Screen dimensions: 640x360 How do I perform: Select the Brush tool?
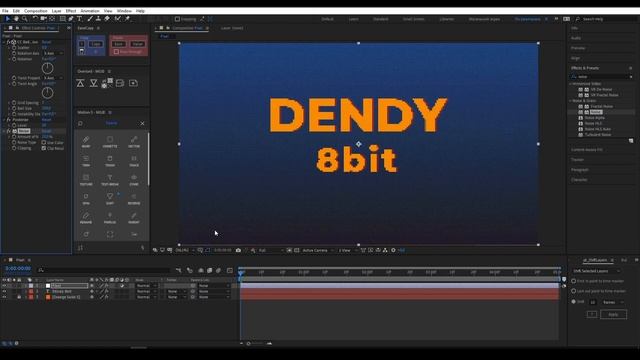pyautogui.click(x=90, y=19)
